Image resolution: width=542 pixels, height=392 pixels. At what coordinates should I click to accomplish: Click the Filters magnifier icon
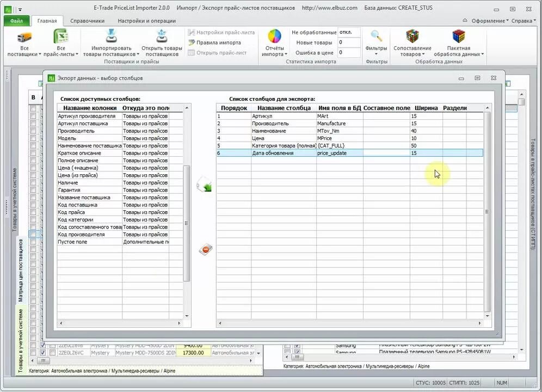point(376,36)
